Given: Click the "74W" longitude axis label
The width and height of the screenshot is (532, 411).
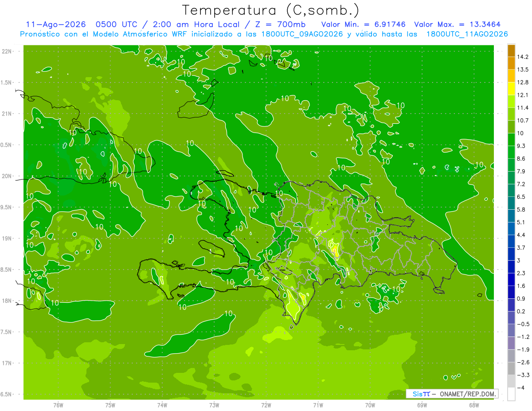Looking at the screenshot, I should pyautogui.click(x=162, y=405).
